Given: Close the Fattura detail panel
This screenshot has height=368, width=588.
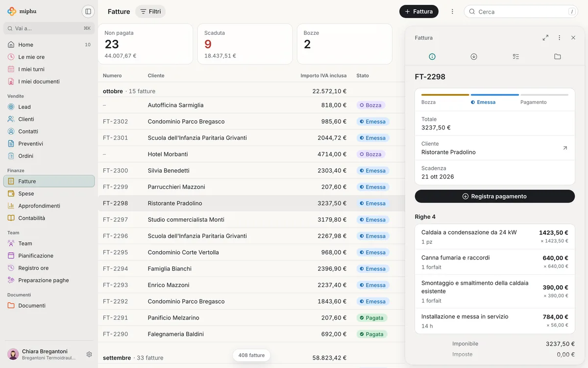Looking at the screenshot, I should [573, 38].
